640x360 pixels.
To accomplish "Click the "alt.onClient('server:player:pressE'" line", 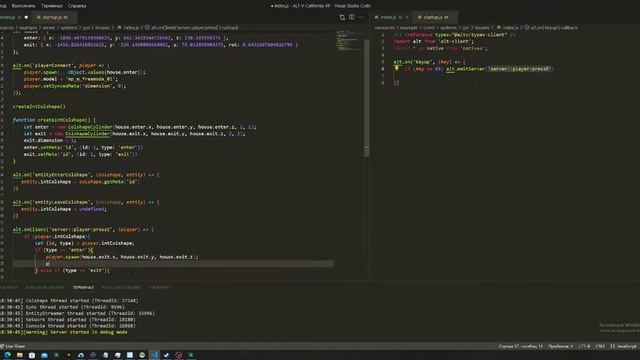I will 83,229.
